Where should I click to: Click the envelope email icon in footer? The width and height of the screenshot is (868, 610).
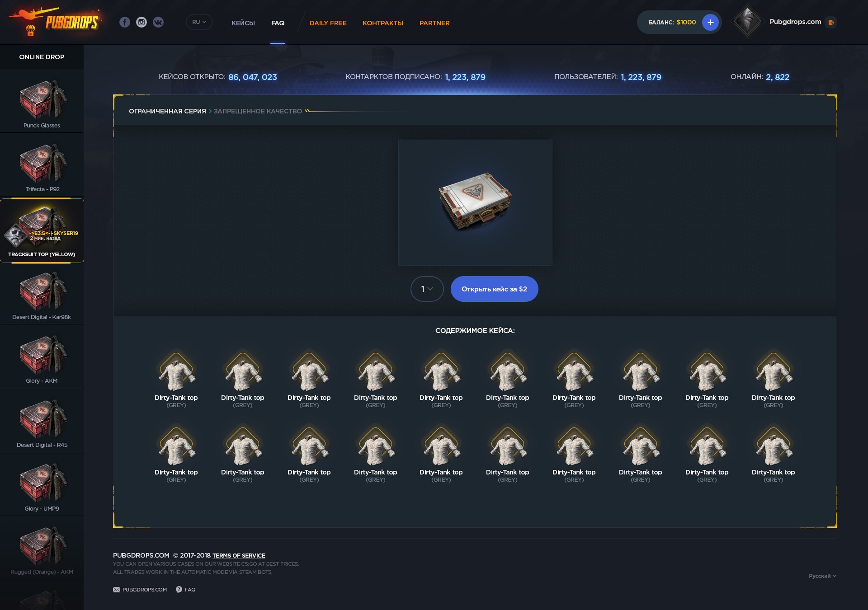(x=117, y=590)
